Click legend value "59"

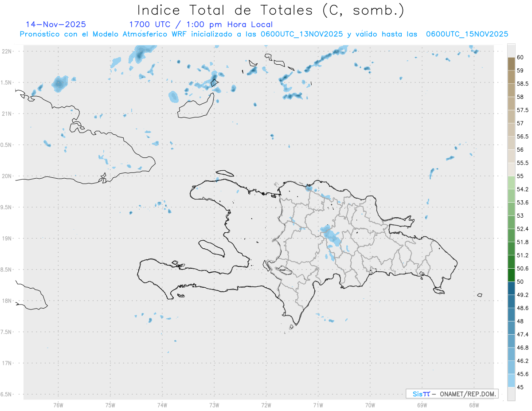(x=520, y=70)
